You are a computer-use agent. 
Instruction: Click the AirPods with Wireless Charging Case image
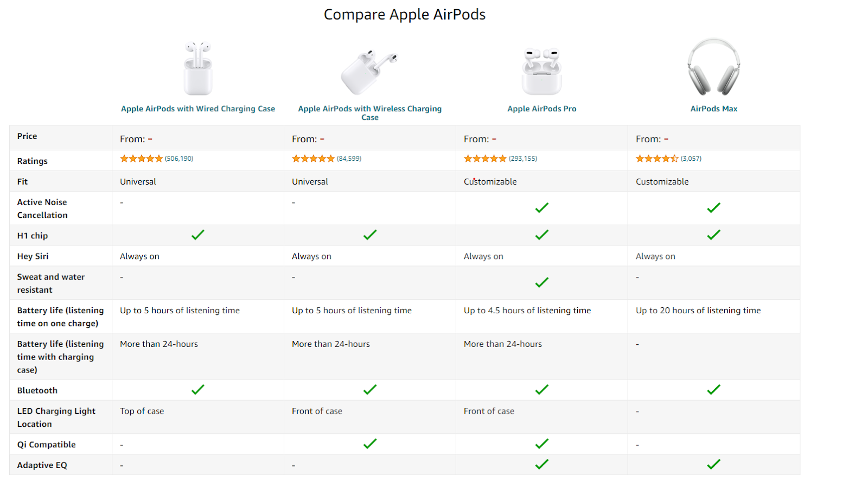pos(369,69)
